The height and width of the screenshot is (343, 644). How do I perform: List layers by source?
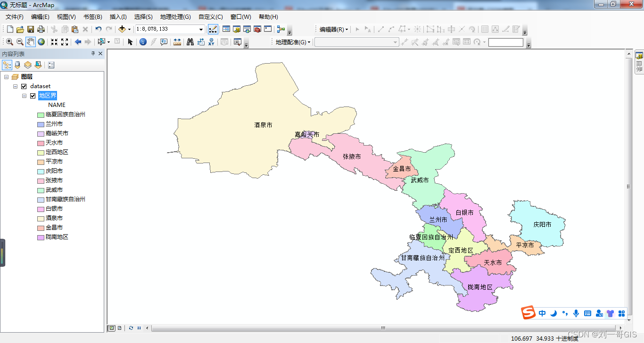tap(17, 65)
